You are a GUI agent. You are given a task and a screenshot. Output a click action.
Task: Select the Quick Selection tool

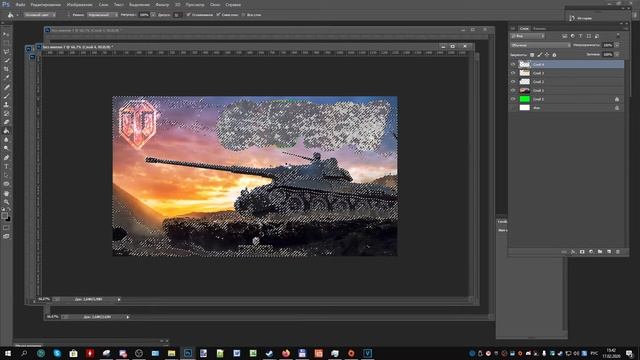(6, 60)
